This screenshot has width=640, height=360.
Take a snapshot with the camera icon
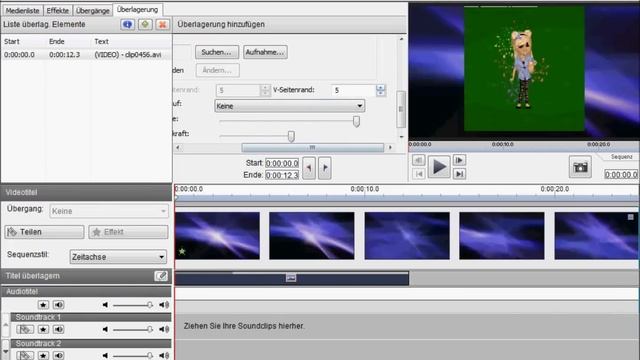point(580,167)
